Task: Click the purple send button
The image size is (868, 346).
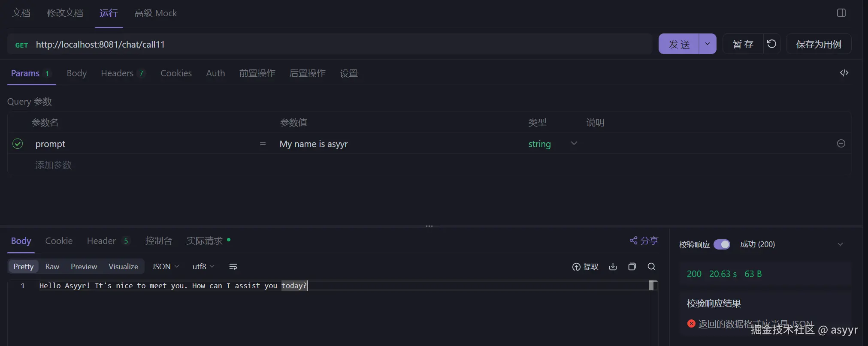Action: click(679, 44)
